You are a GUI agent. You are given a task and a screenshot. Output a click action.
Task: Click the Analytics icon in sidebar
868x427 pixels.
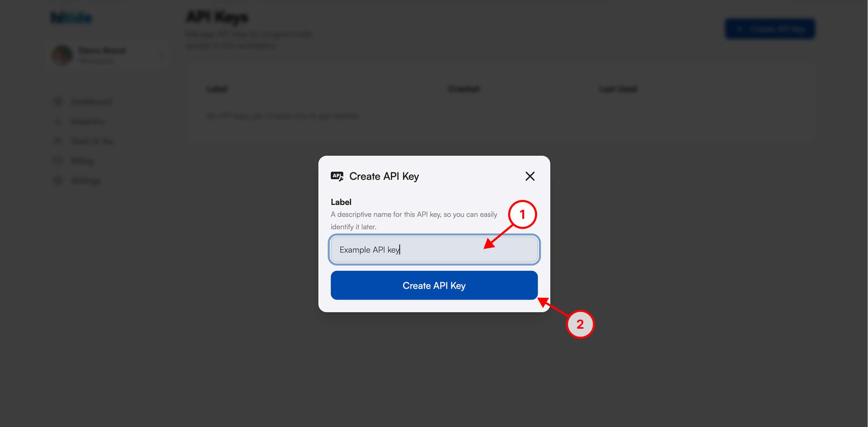pos(58,122)
